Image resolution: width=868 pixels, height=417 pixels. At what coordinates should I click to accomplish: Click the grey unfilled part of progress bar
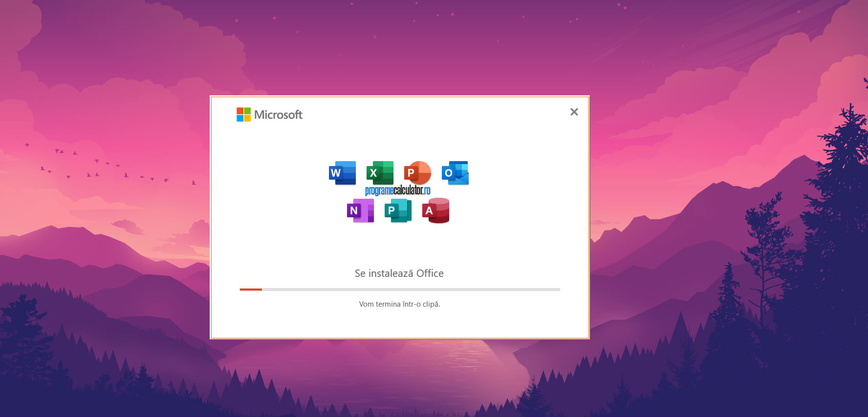point(411,290)
